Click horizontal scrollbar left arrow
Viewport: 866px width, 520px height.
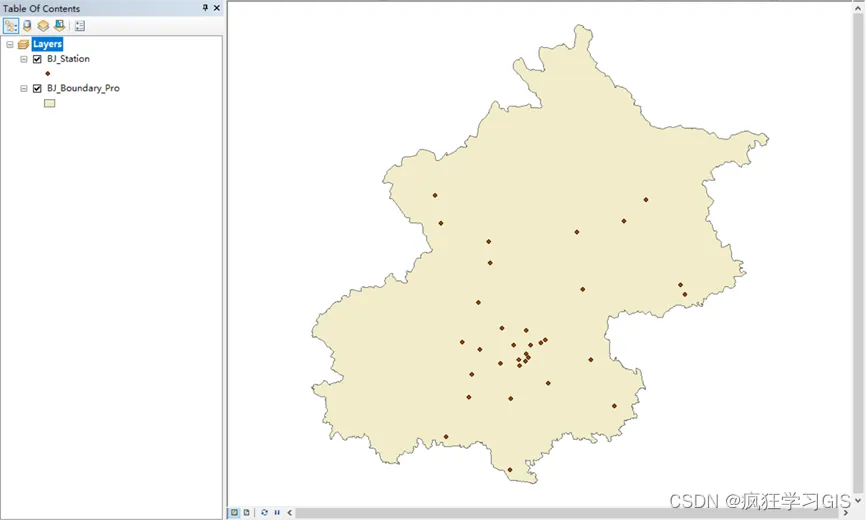pos(289,512)
